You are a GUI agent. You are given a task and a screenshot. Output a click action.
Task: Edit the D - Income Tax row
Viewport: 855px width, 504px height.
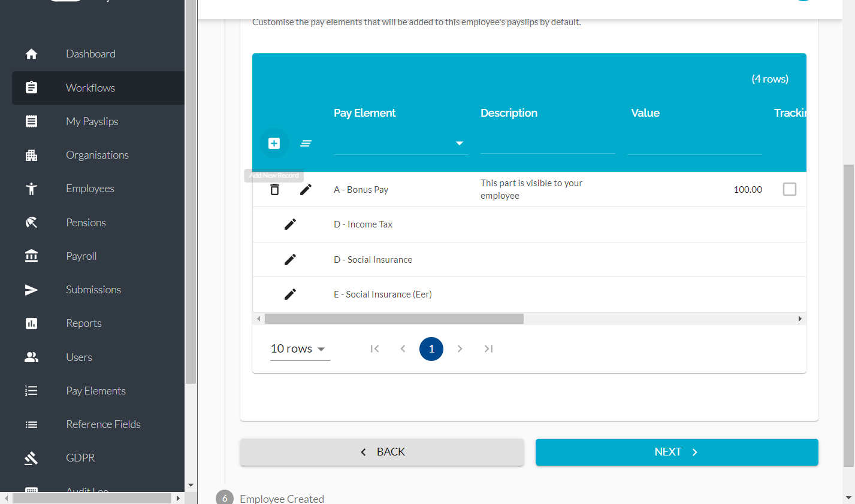pos(290,224)
